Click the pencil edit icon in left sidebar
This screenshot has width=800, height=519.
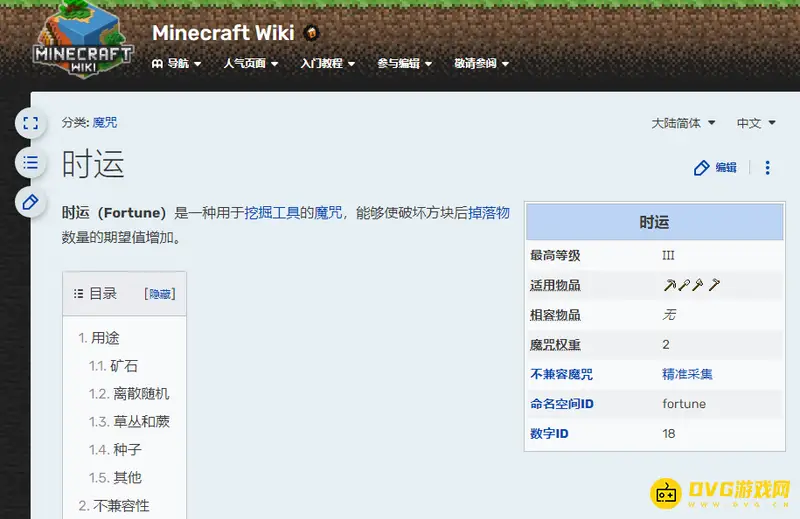click(x=30, y=202)
